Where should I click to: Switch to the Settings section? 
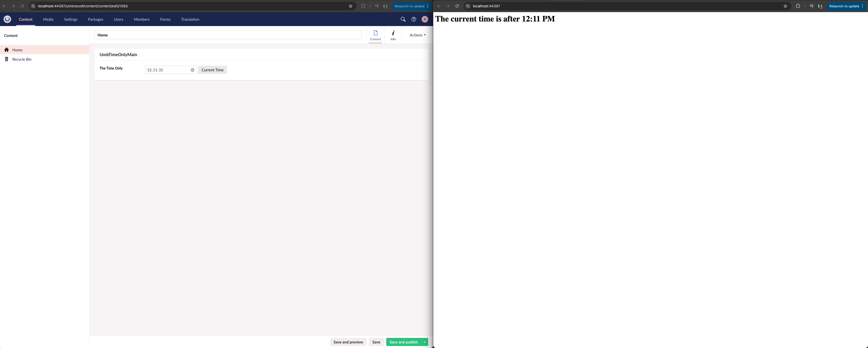point(71,19)
